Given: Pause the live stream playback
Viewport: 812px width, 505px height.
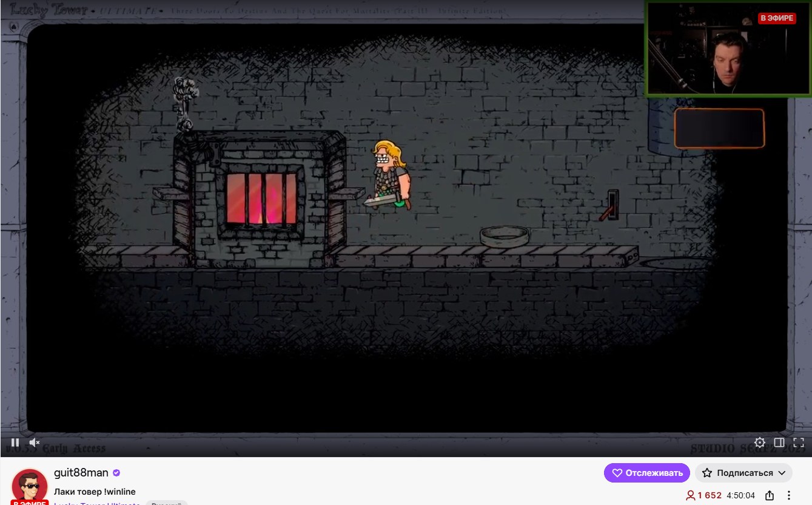Looking at the screenshot, I should click(15, 442).
